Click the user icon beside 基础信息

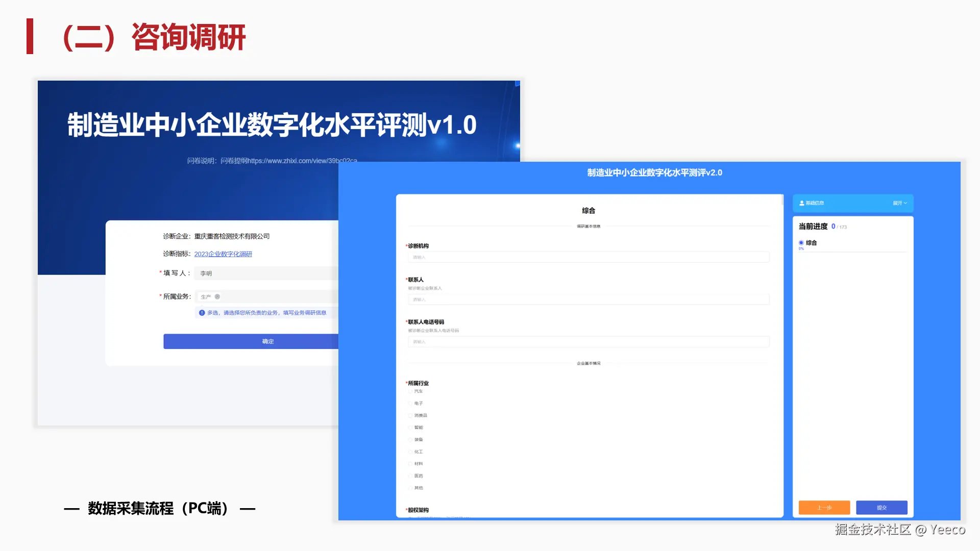coord(801,203)
